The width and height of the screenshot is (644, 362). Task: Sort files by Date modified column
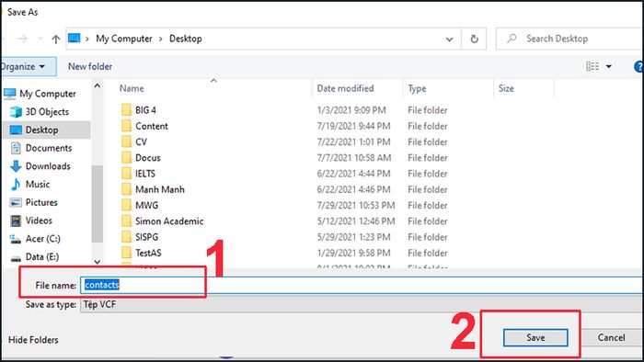tap(345, 88)
